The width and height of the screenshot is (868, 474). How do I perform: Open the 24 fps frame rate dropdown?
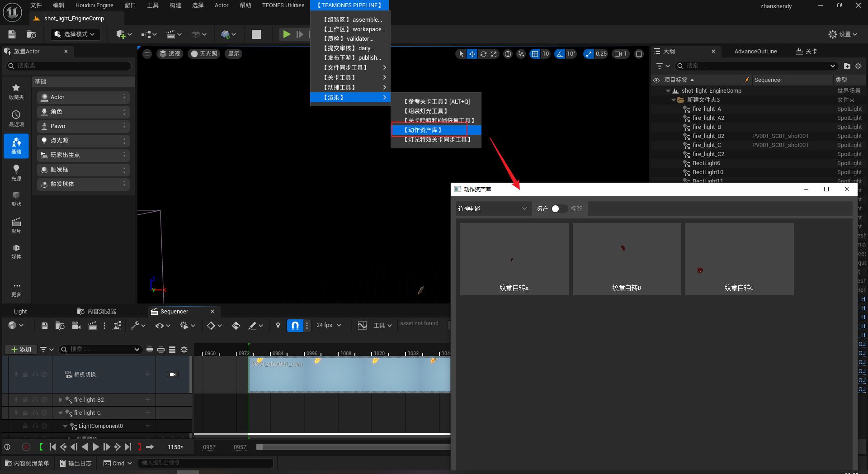(x=329, y=325)
